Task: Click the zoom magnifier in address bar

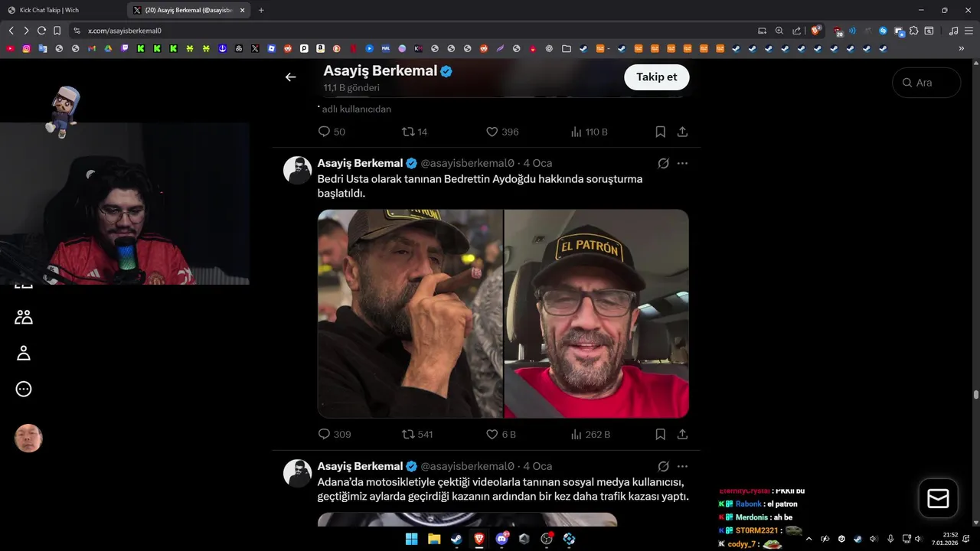Action: click(779, 31)
